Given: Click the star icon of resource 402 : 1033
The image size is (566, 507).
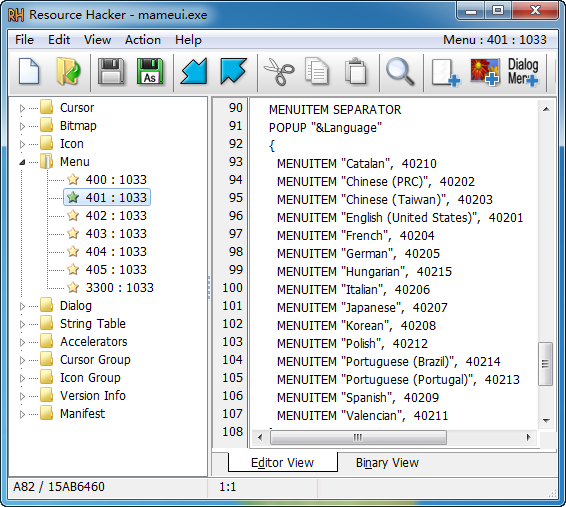Looking at the screenshot, I should tap(73, 215).
